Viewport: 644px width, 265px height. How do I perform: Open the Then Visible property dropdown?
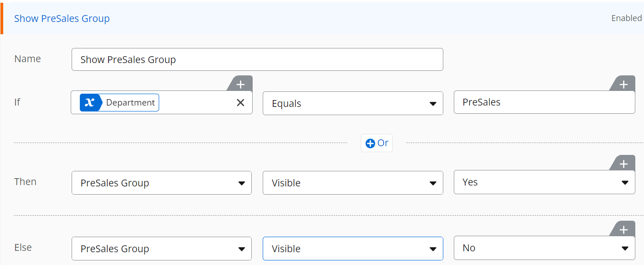tap(353, 183)
